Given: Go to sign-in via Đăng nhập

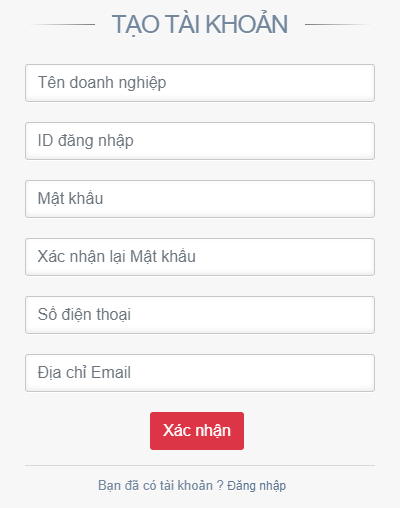Looking at the screenshot, I should click(x=257, y=486).
